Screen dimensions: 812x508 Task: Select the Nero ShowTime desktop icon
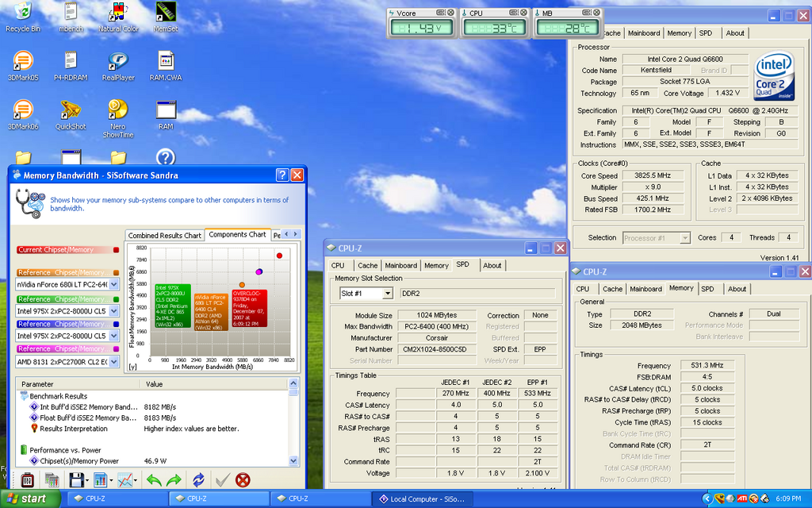pos(118,119)
